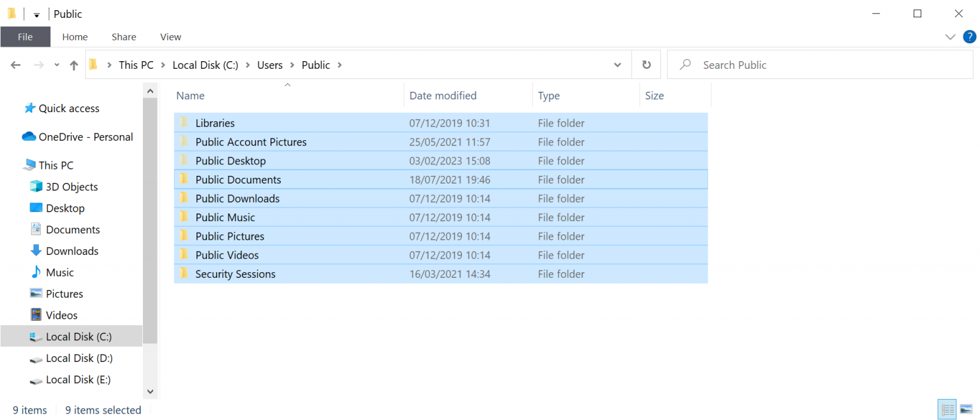
Task: Open the Help question mark icon
Action: (x=970, y=36)
